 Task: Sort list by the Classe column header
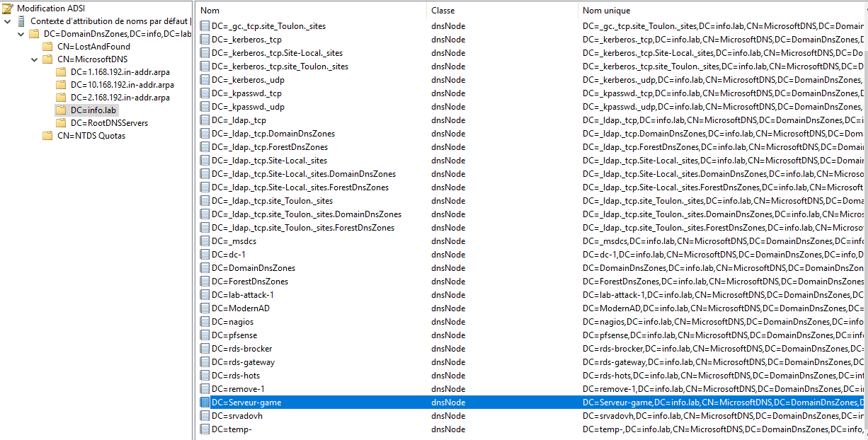pyautogui.click(x=502, y=11)
